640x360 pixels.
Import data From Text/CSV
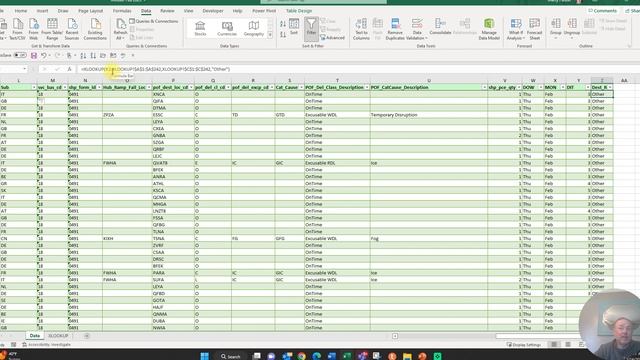point(18,29)
